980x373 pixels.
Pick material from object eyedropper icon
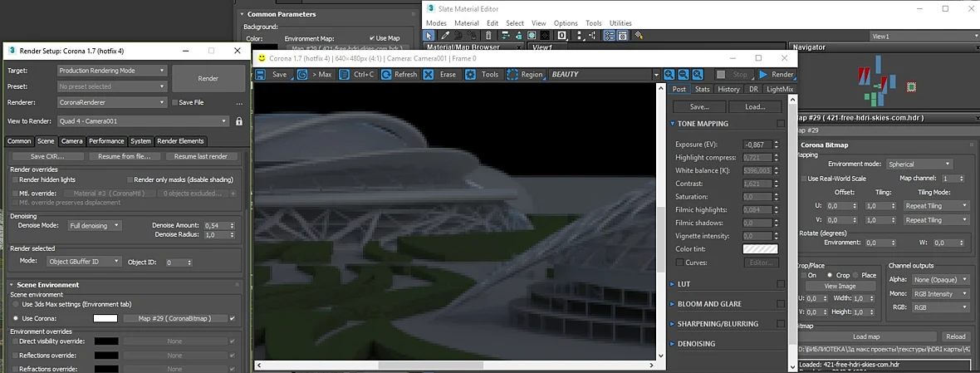(x=446, y=36)
